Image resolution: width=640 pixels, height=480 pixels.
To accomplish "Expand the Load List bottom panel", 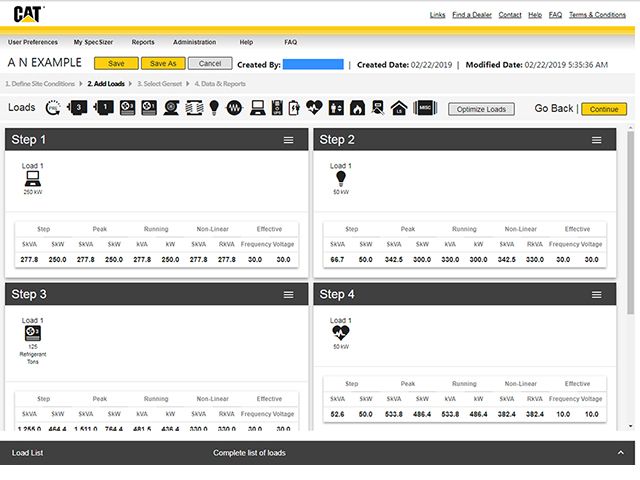I will pyautogui.click(x=620, y=453).
